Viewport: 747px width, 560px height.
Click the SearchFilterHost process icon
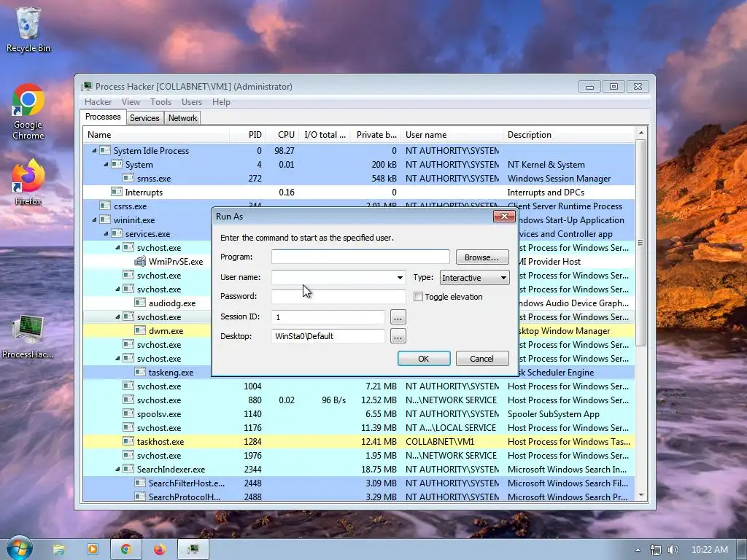tap(140, 483)
